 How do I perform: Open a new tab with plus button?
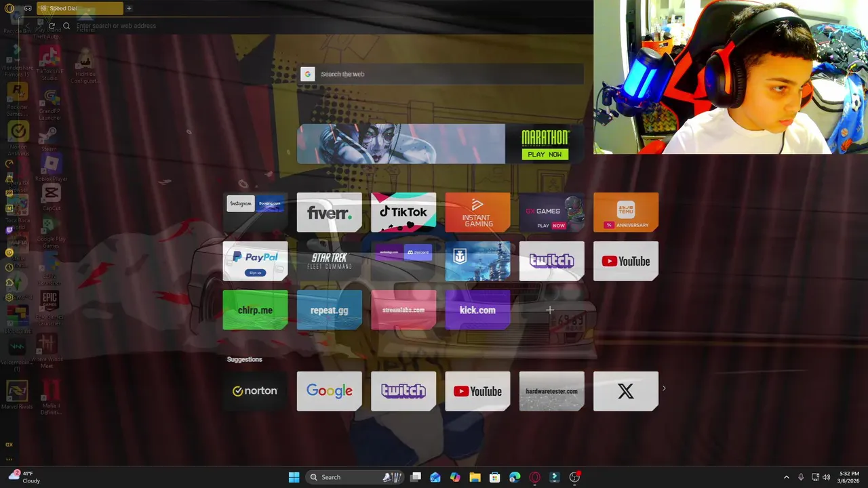129,8
